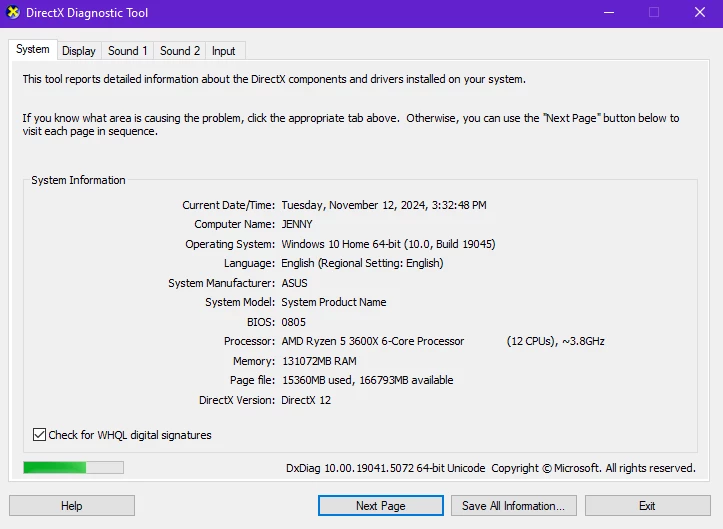Click the Next Page button

click(381, 506)
